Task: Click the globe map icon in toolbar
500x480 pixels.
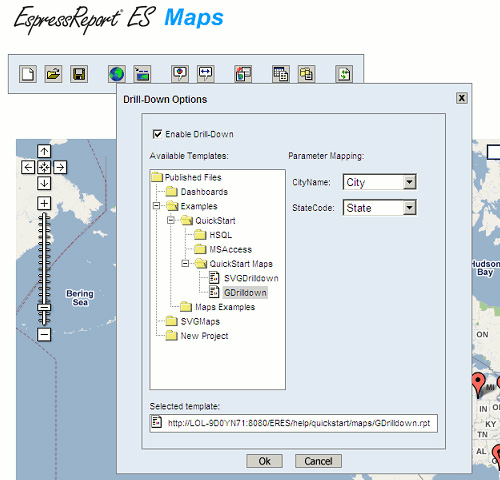Action: pos(117,74)
